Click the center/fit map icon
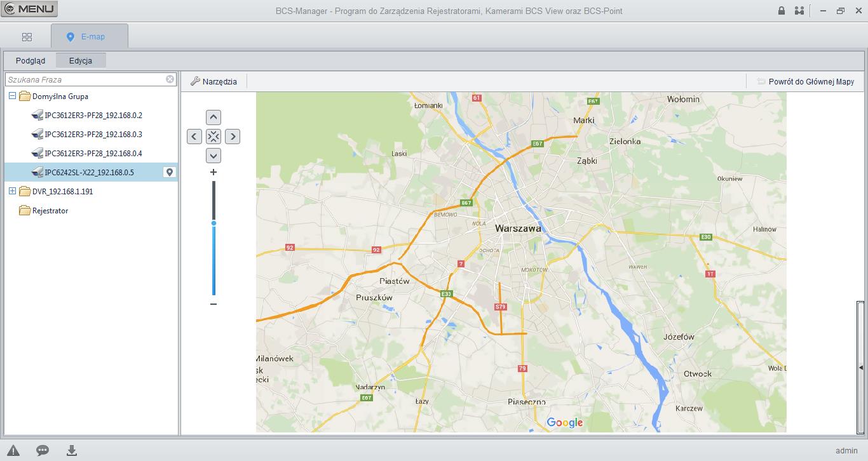 tap(214, 137)
